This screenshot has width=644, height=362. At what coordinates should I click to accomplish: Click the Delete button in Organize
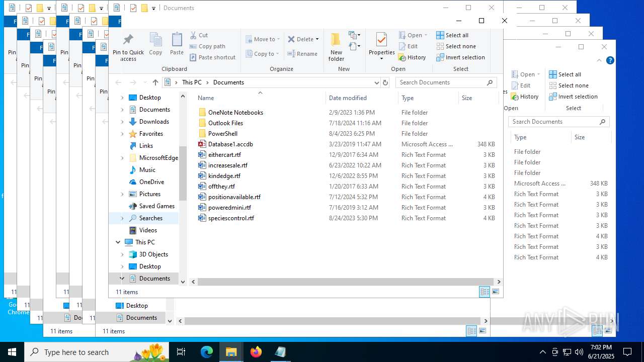(303, 39)
